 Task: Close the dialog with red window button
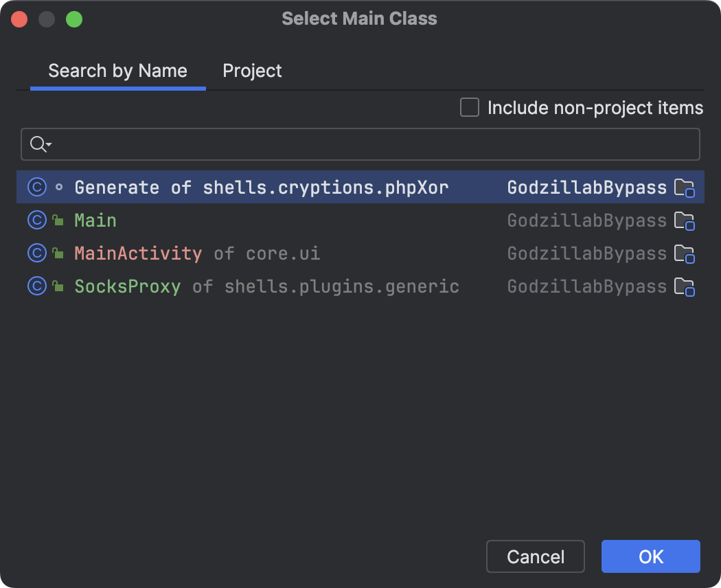pos(19,19)
